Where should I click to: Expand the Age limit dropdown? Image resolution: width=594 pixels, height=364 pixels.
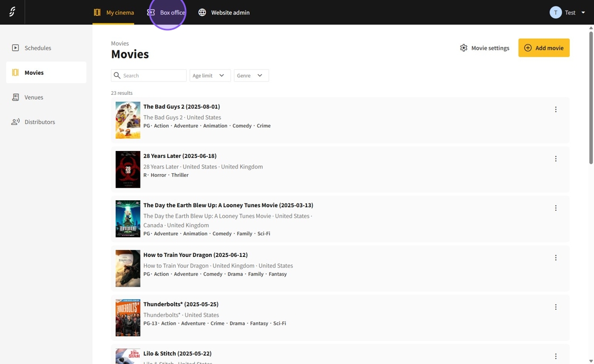(210, 76)
